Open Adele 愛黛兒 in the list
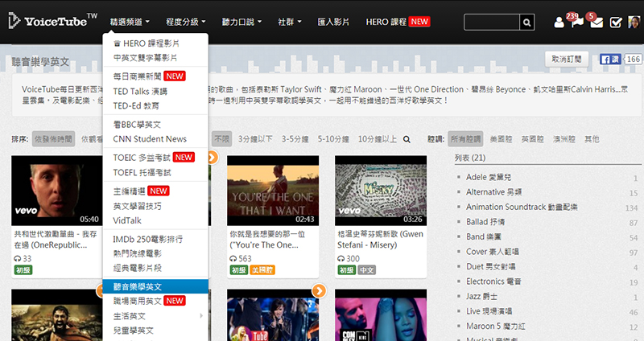The width and height of the screenshot is (644, 341). [494, 176]
